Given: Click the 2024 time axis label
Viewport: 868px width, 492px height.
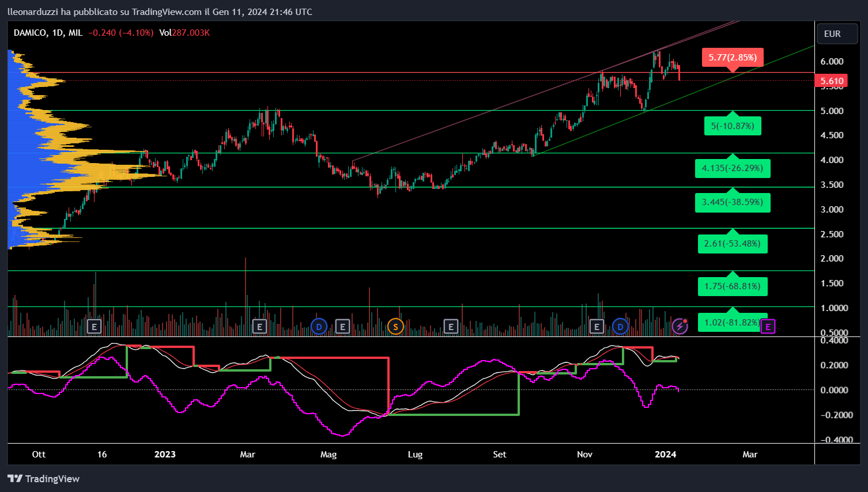Looking at the screenshot, I should [666, 455].
